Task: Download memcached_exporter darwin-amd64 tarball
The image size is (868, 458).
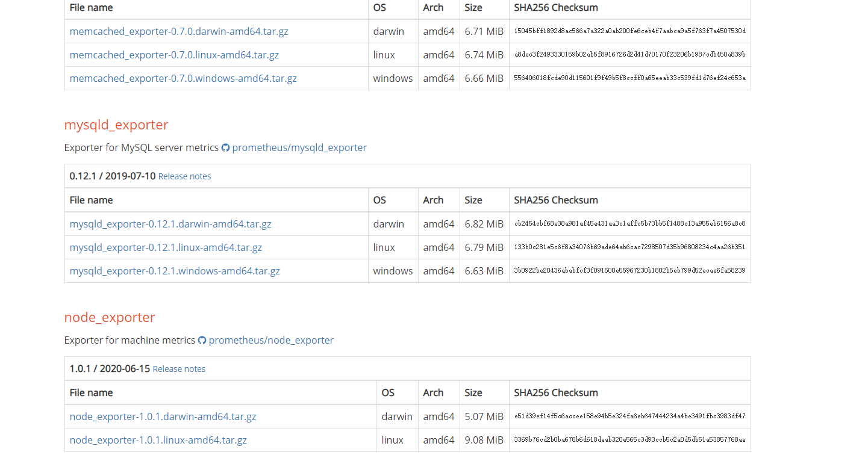Action: coord(179,31)
